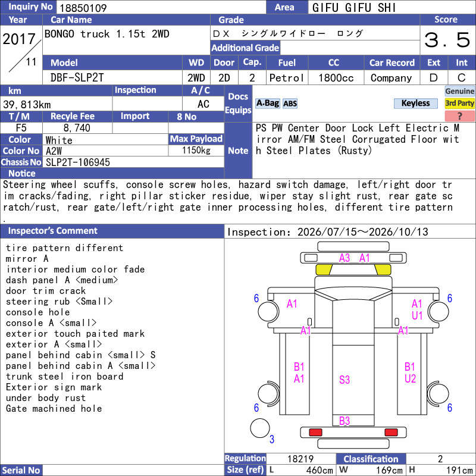Click inquiry number 18850109
This screenshot has width=476, height=476.
coord(83,8)
